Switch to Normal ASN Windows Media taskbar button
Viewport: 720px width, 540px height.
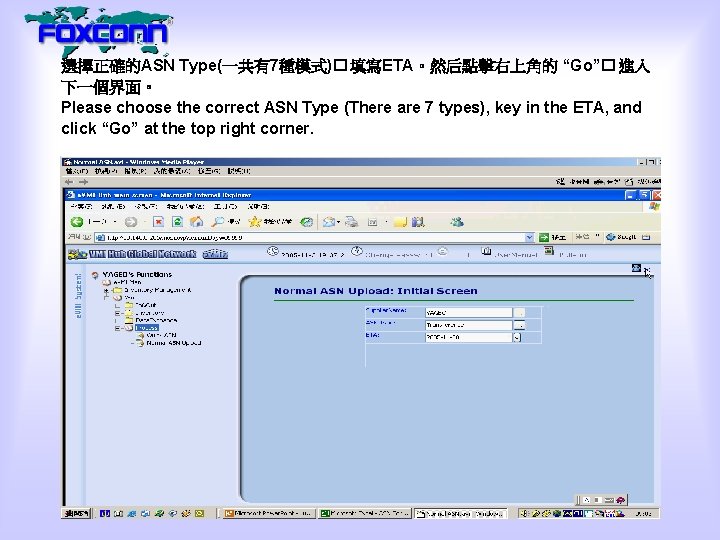click(x=461, y=513)
